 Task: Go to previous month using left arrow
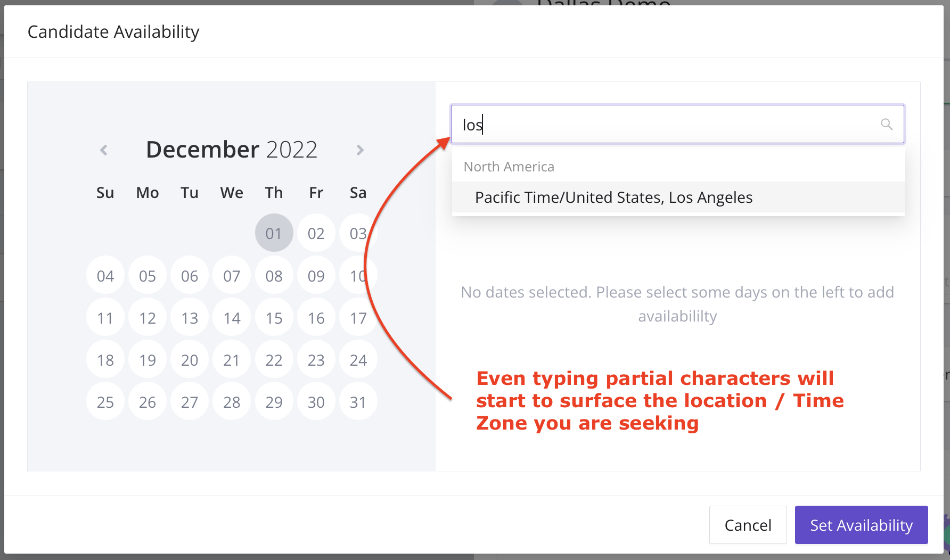coord(104,150)
